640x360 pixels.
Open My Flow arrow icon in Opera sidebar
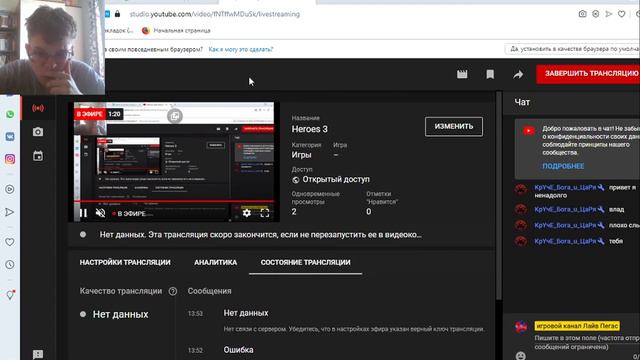(10, 212)
